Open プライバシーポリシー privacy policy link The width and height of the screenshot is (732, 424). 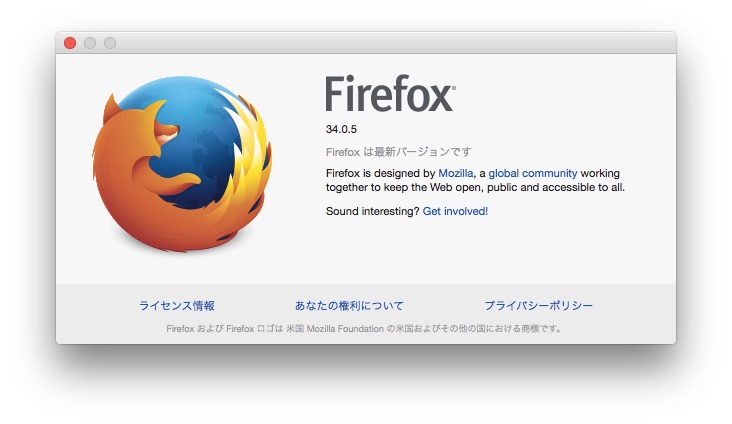point(539,305)
